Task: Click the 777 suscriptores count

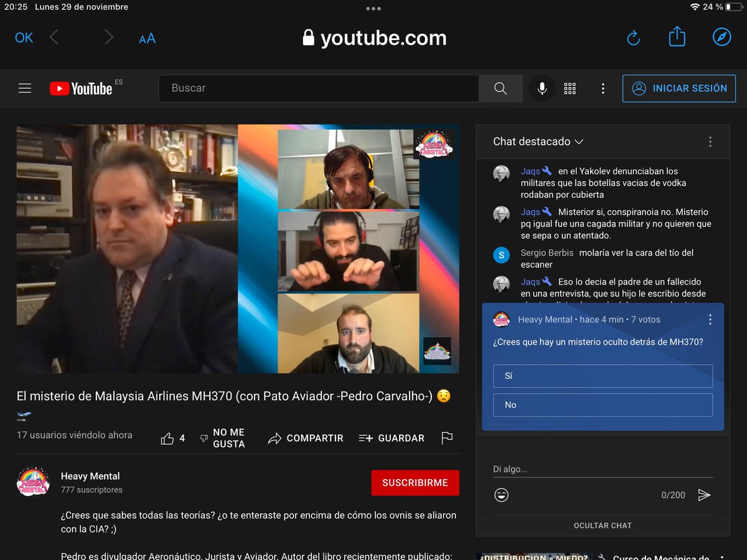Action: click(92, 490)
